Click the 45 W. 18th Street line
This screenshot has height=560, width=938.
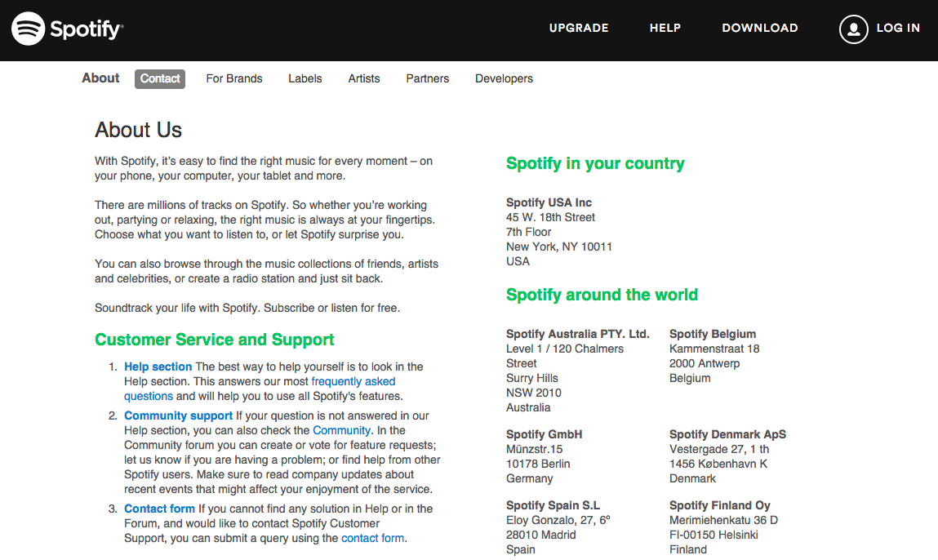(x=550, y=217)
